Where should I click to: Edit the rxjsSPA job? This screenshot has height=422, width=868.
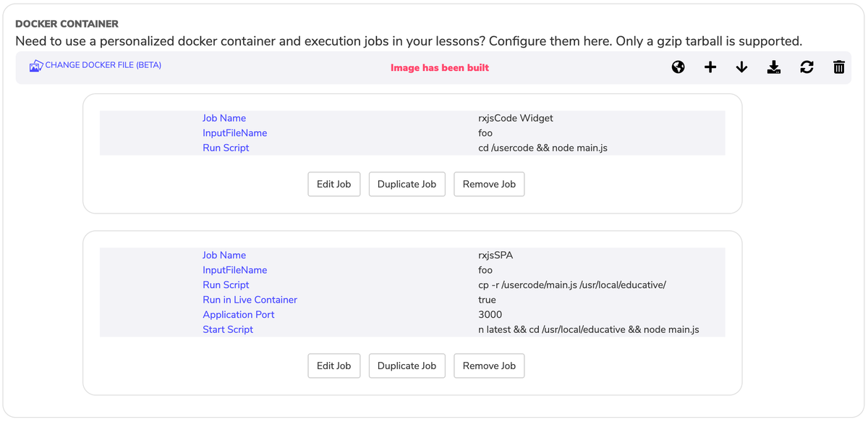(x=334, y=366)
